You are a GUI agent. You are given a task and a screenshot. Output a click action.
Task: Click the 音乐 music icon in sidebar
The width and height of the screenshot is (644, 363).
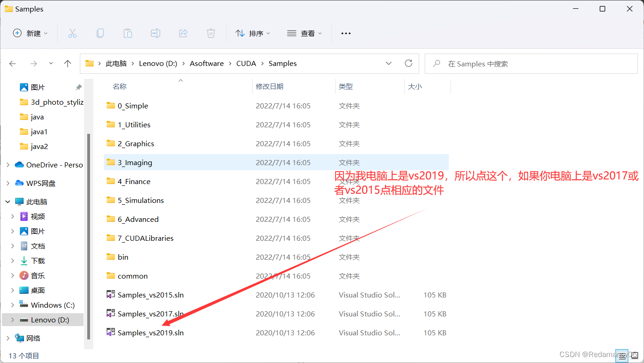pos(24,275)
